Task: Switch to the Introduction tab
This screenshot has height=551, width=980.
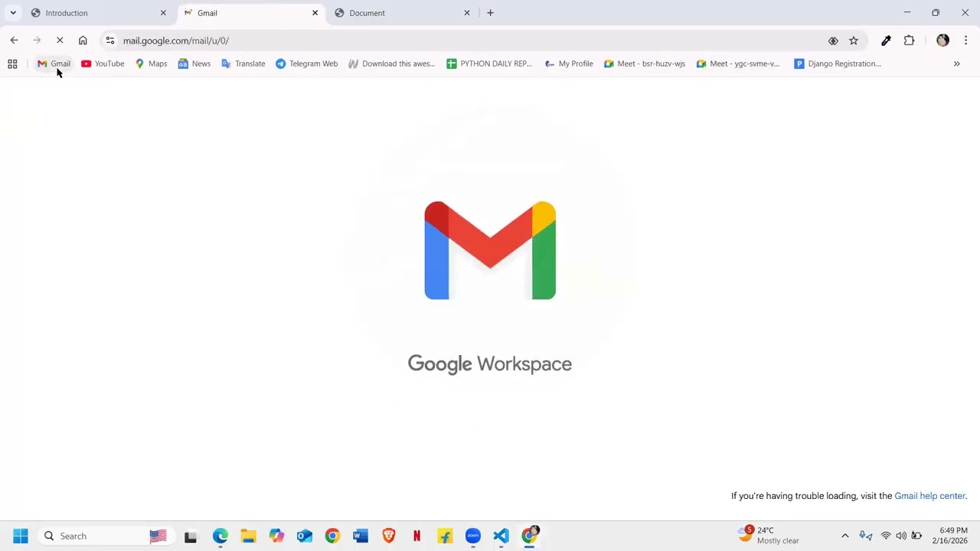Action: 99,13
